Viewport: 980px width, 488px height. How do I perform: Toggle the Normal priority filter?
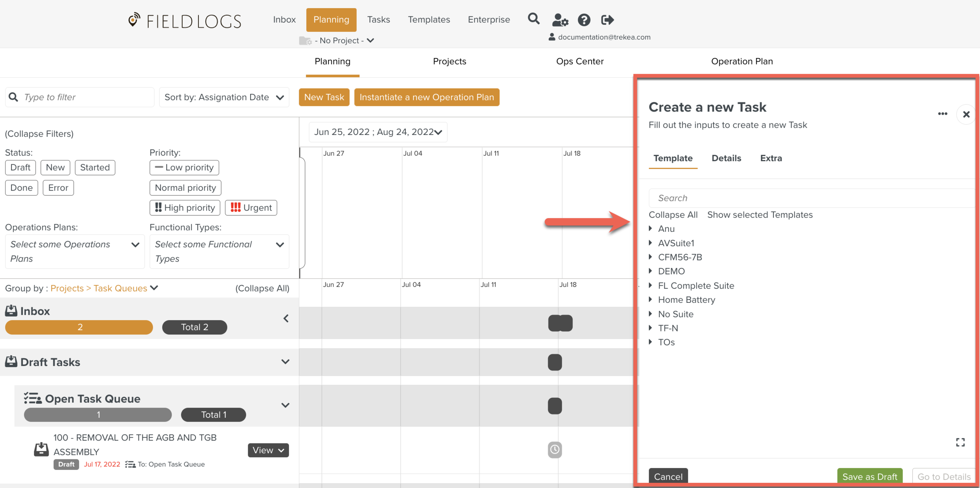(185, 188)
